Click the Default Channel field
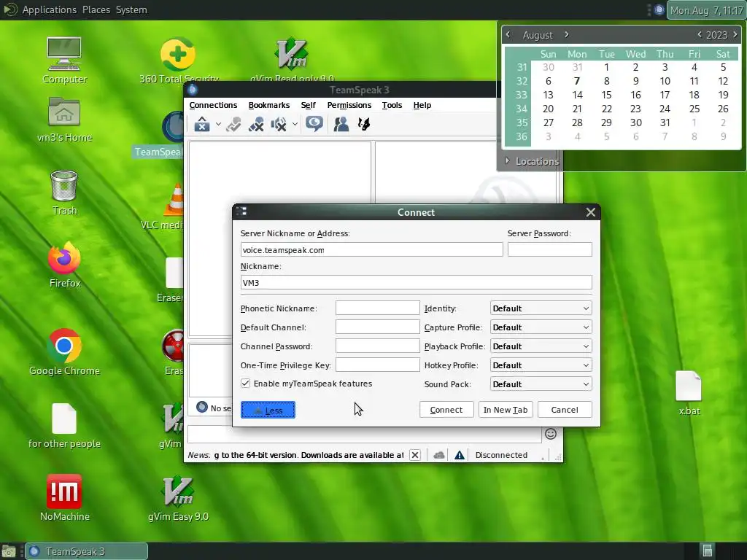Screen dimensions: 747x560 pos(377,327)
